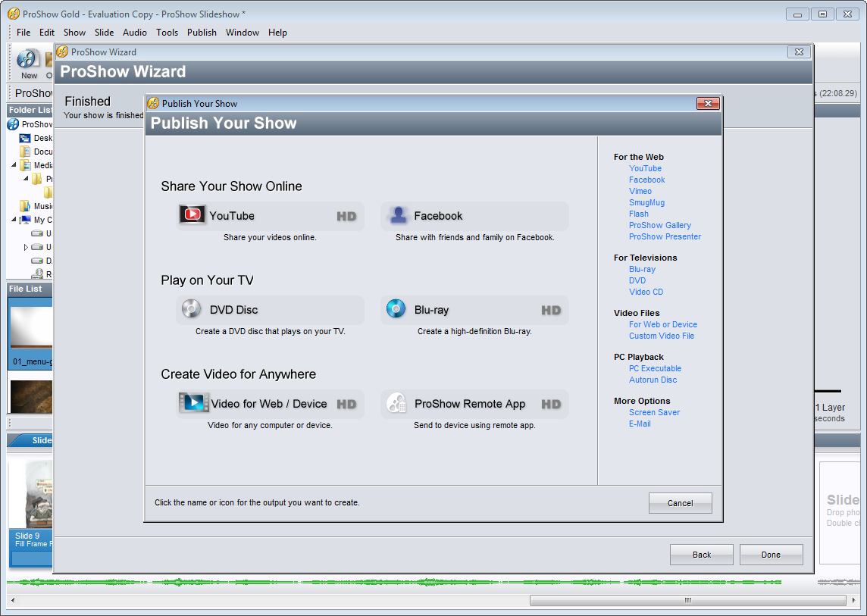Click the Video for Web / Device icon
The image size is (867, 616).
pos(193,402)
